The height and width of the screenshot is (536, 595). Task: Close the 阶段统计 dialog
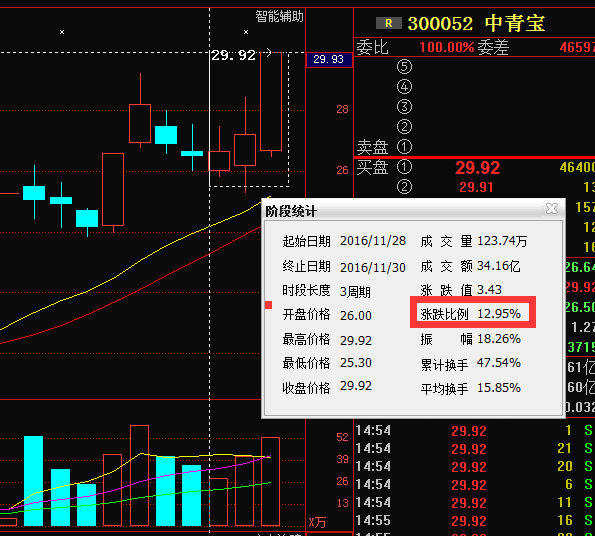pos(551,208)
